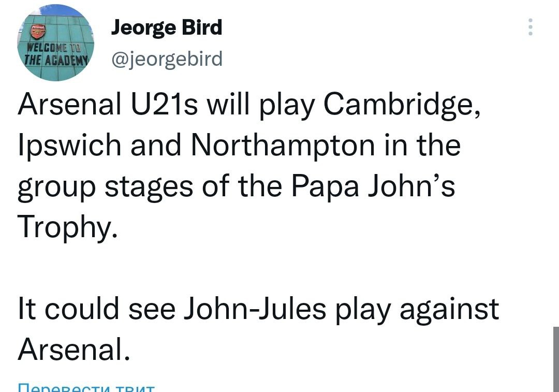Click the word 'Northampton' in the tweet
Screen dimensions: 559x392
(x=282, y=146)
